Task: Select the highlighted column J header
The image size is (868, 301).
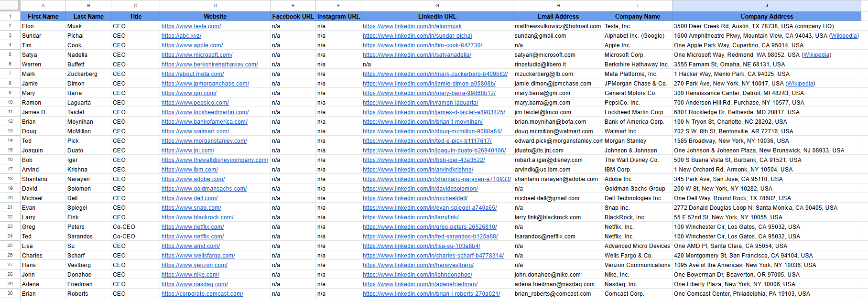Action: pos(767,5)
